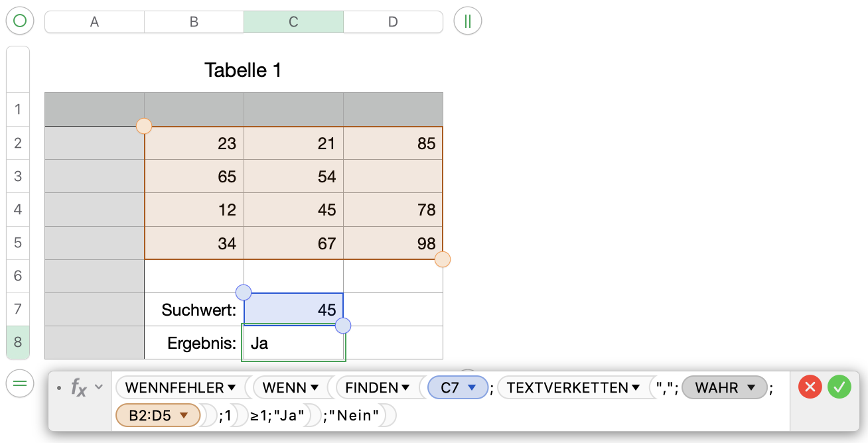Click blue handle above cell C7

tap(244, 292)
